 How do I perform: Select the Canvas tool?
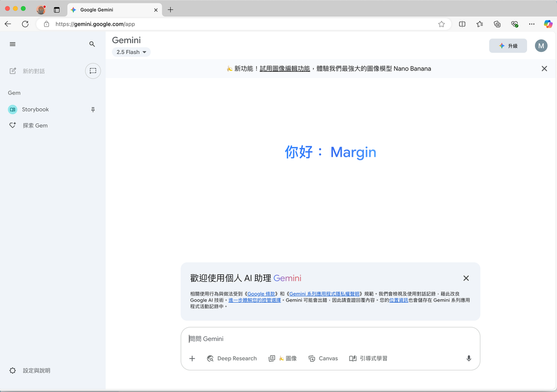pyautogui.click(x=323, y=359)
